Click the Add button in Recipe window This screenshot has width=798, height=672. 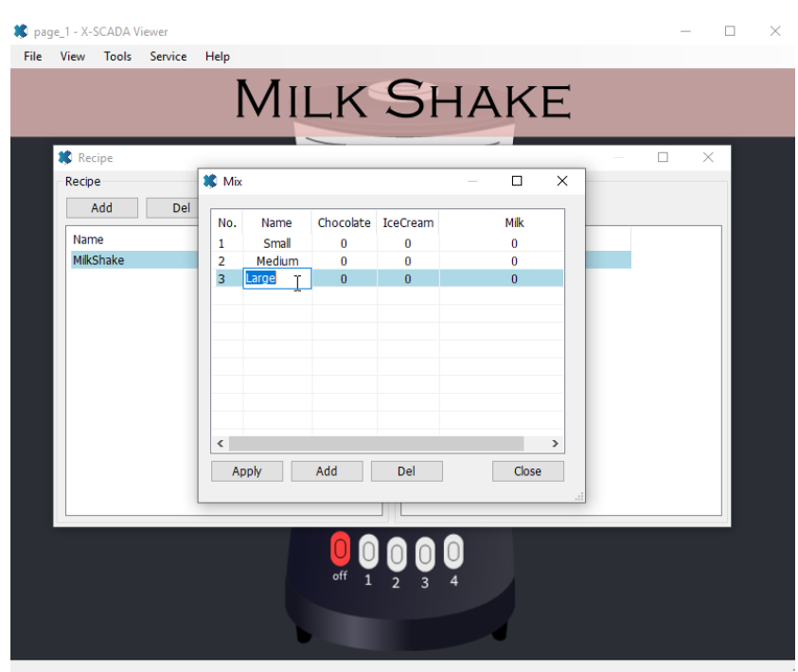point(102,207)
